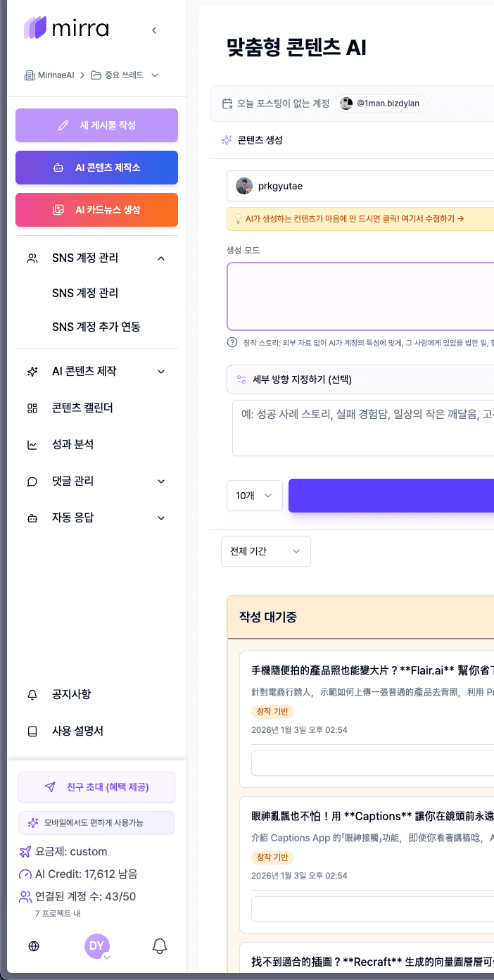The image size is (494, 980).
Task: Open the 콘텐츠 캘린더 menu item
Action: click(82, 408)
